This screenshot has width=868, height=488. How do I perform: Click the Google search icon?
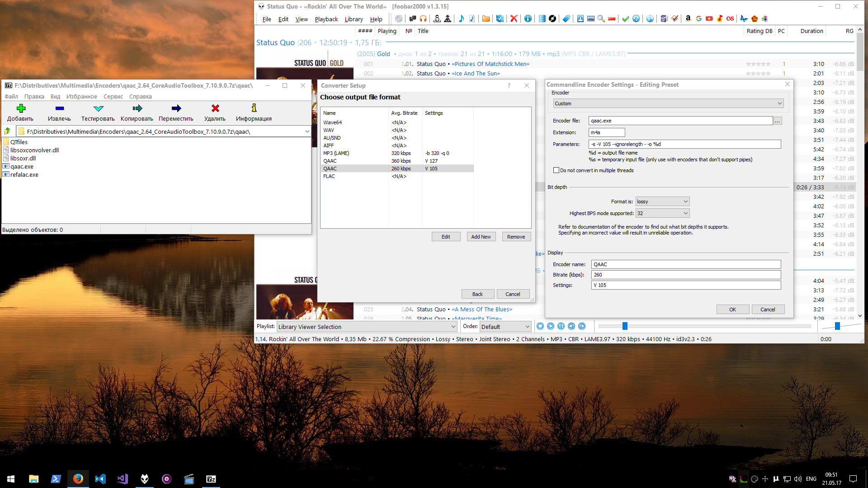click(x=699, y=19)
